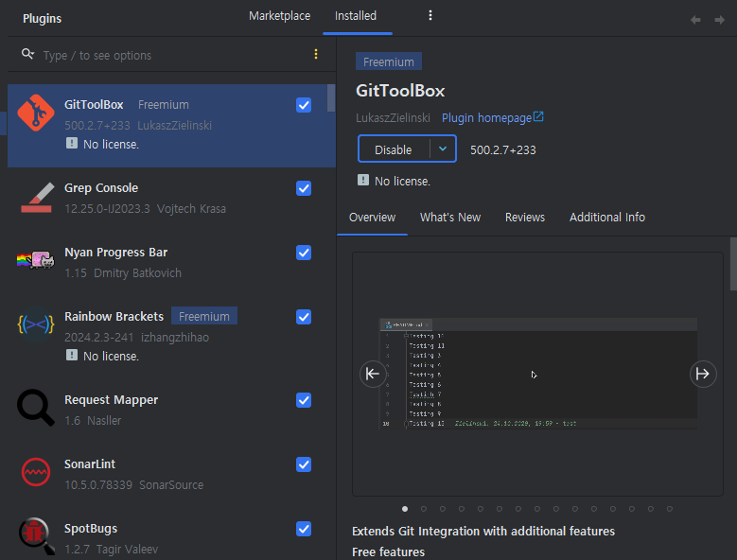The height and width of the screenshot is (560, 737).
Task: Click 'Extends Git Integration with additional features' text
Action: pos(483,531)
